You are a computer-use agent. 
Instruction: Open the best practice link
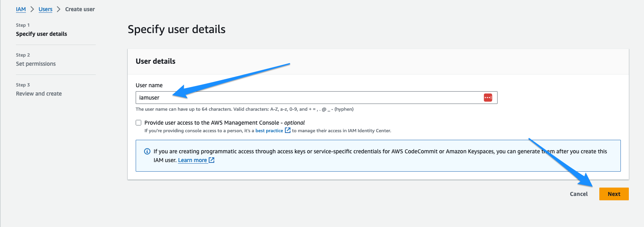pos(269,131)
